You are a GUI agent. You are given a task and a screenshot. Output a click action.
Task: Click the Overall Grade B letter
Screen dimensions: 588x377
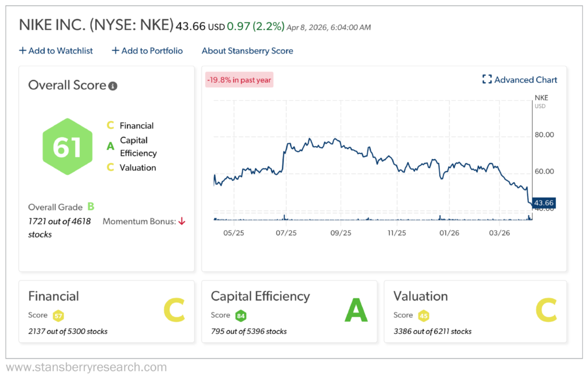tap(90, 207)
